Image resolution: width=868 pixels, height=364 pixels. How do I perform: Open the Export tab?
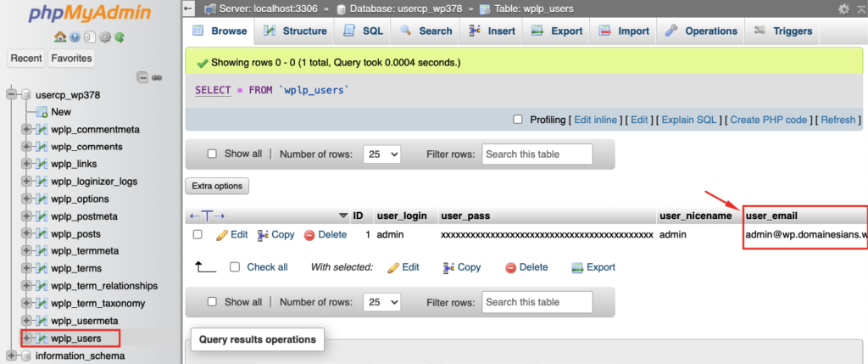tap(557, 31)
